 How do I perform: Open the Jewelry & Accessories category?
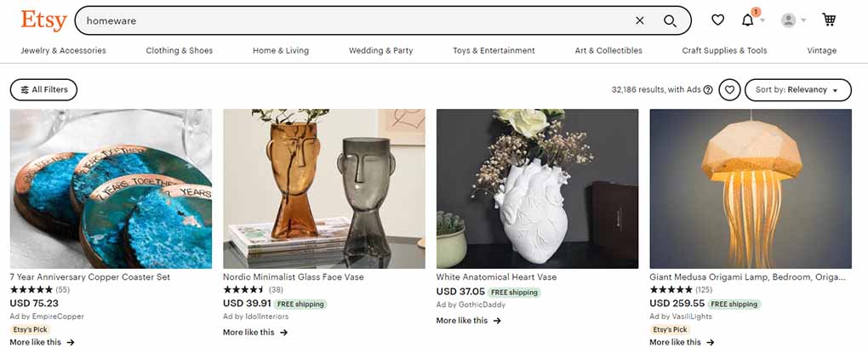(x=63, y=50)
